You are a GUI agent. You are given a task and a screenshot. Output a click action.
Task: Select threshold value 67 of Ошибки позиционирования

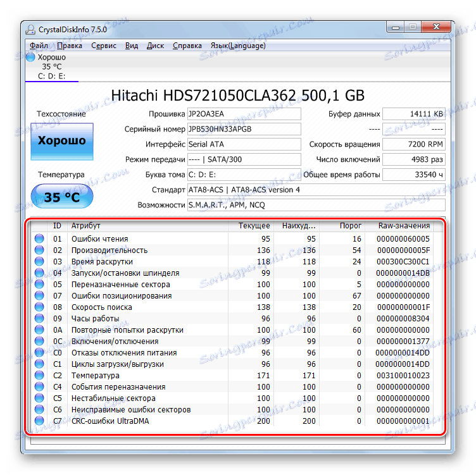(x=357, y=296)
